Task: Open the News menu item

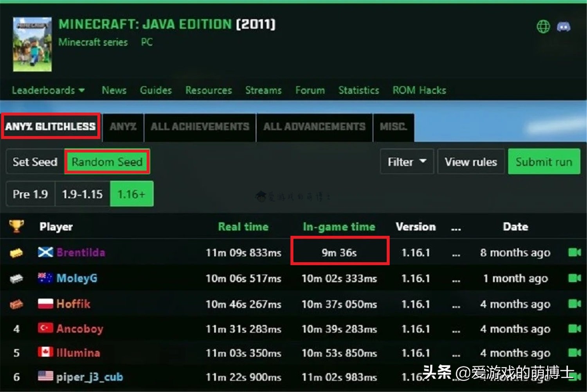Action: click(x=114, y=90)
